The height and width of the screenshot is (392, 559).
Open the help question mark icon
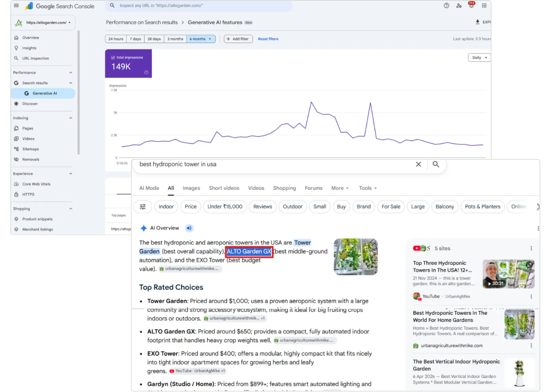coord(446,6)
